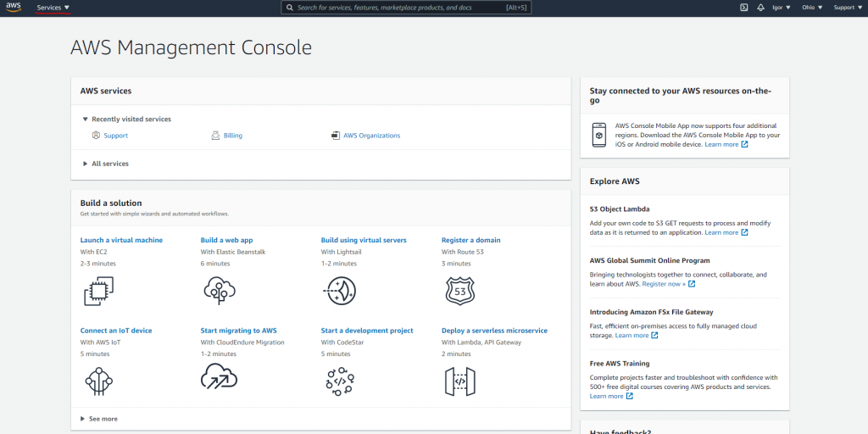Image resolution: width=868 pixels, height=434 pixels.
Task: Focus the services search field
Action: 406,8
